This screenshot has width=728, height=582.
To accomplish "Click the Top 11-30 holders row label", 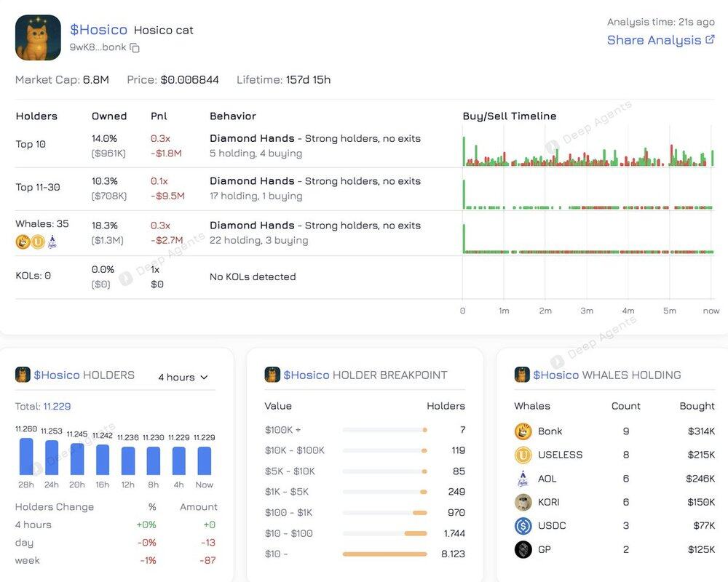I will 38,187.
